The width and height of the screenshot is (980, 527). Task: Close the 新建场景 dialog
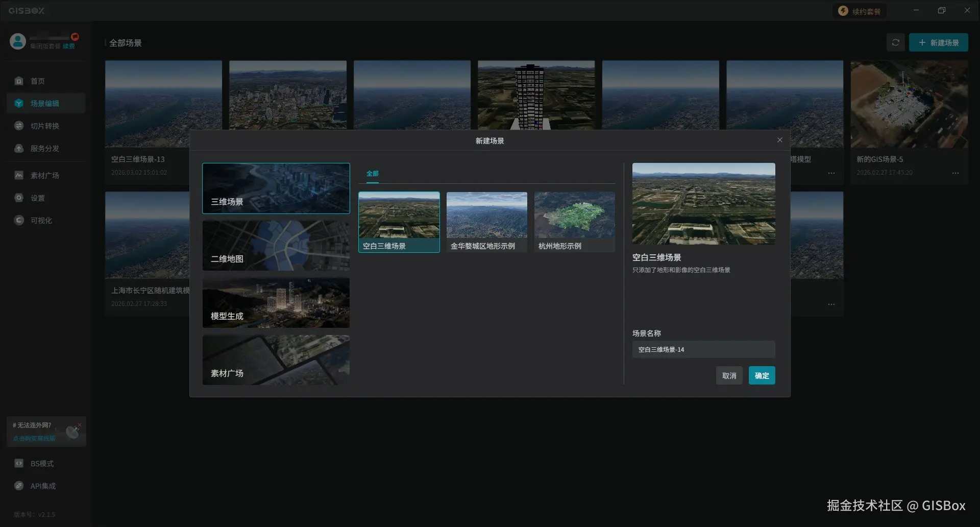click(x=779, y=140)
